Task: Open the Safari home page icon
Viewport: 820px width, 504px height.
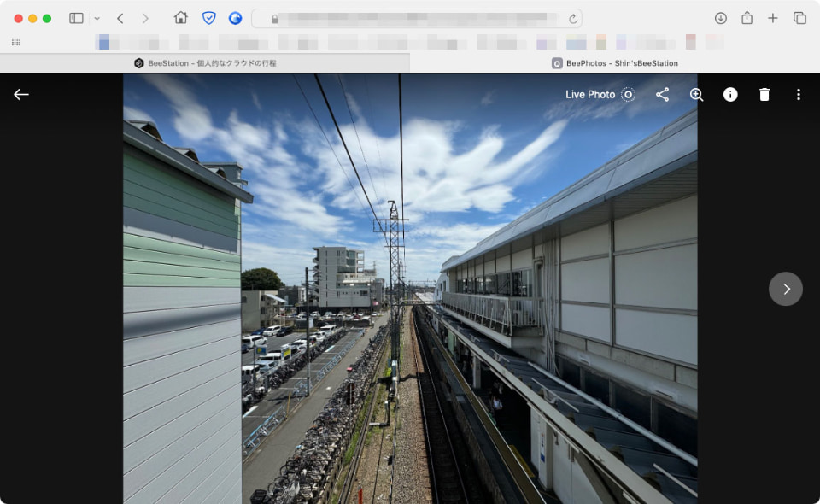Action: [181, 18]
